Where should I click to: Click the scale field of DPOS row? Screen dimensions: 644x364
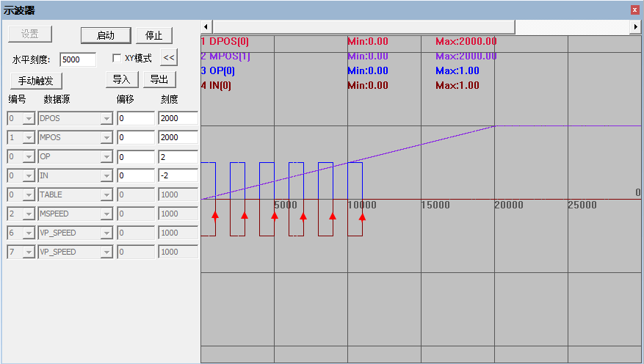pyautogui.click(x=178, y=118)
